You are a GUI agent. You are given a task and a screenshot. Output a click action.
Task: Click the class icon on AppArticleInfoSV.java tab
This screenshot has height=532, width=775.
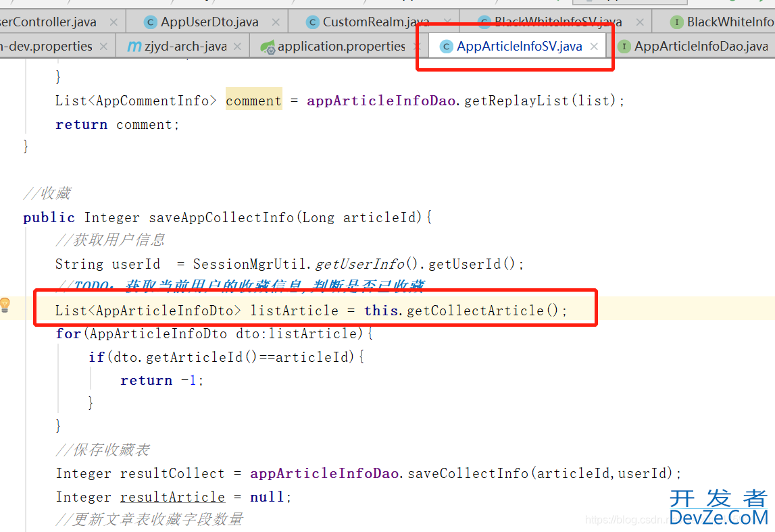[446, 47]
